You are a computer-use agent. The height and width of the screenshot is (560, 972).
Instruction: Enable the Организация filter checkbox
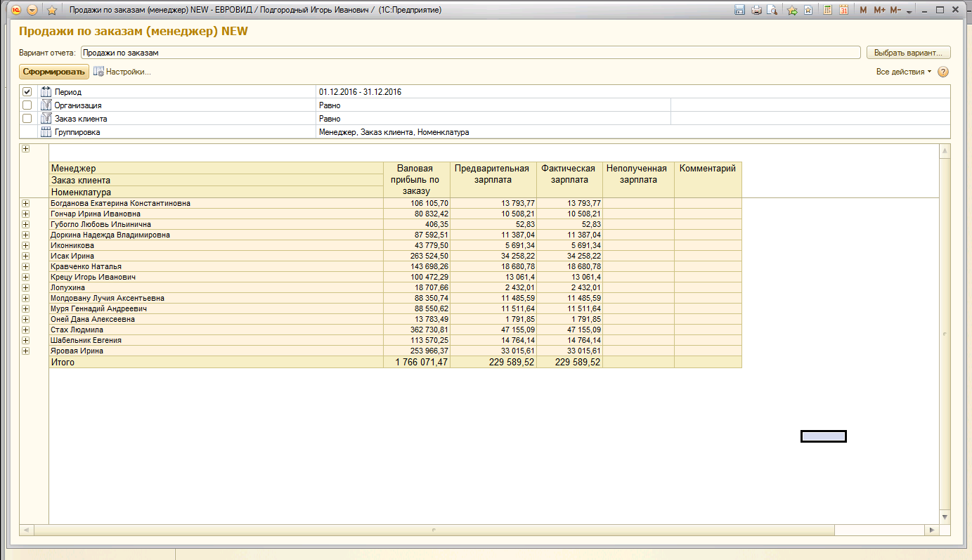pos(27,105)
